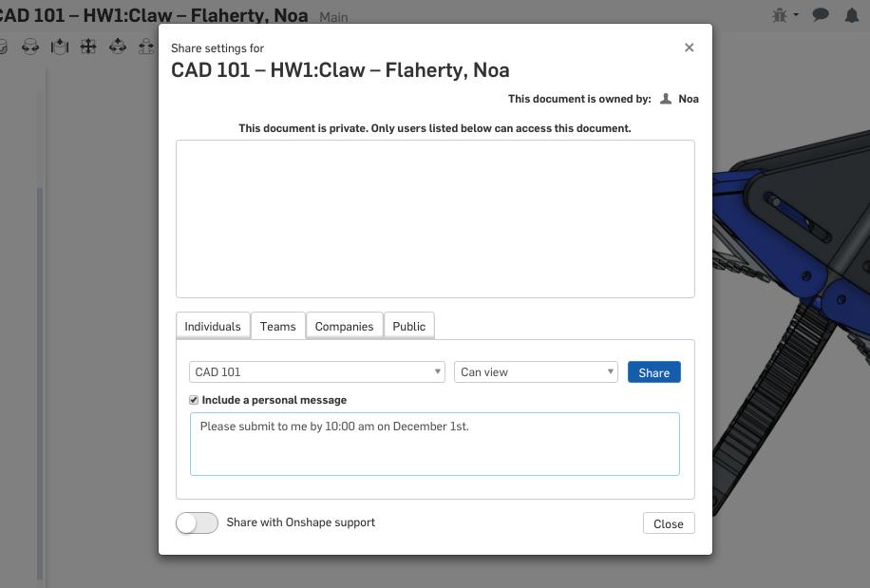Click the left panel vertical scrollbar
870x588 pixels.
[x=40, y=380]
